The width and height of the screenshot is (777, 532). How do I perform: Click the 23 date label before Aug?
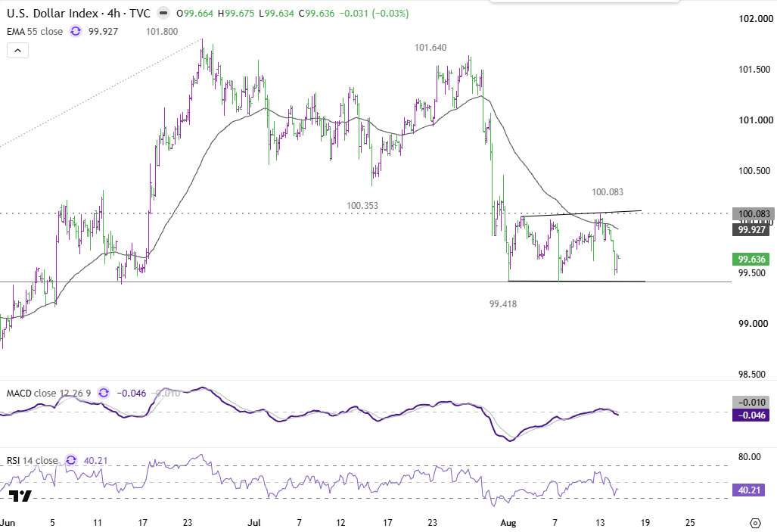[433, 523]
